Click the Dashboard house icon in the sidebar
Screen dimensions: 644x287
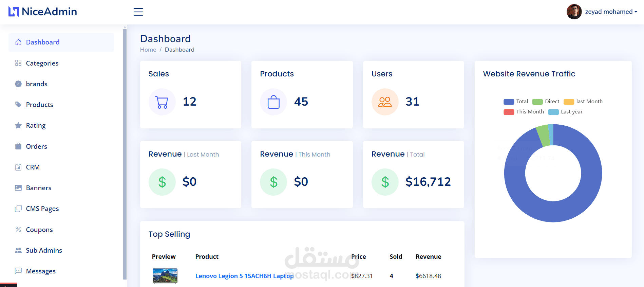(x=18, y=42)
